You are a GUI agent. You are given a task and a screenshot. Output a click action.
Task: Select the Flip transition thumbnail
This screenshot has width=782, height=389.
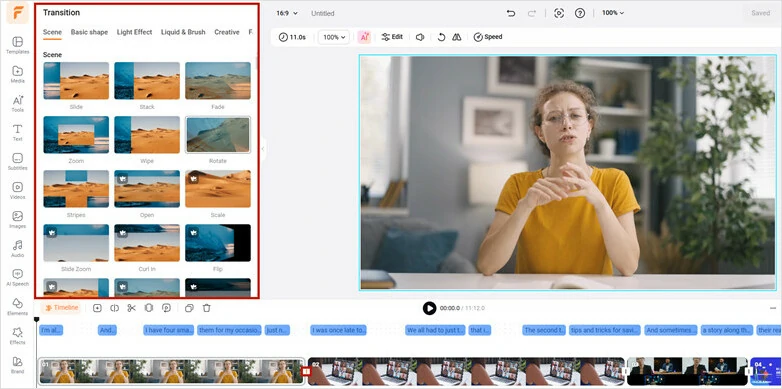click(218, 243)
